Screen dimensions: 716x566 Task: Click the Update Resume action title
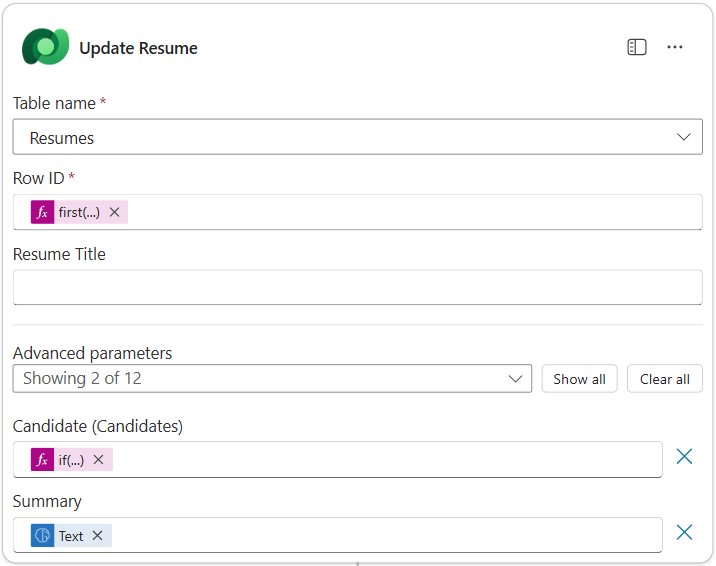(138, 48)
